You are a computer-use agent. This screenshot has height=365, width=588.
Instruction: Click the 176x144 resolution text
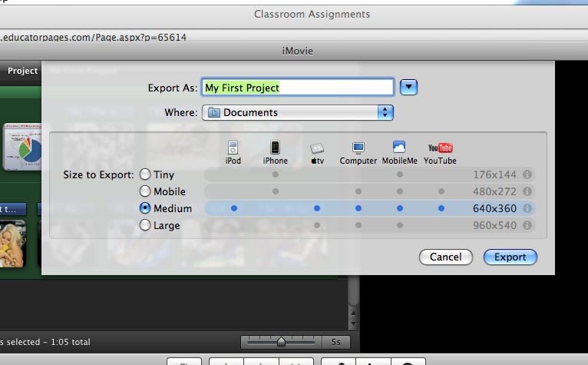[494, 174]
